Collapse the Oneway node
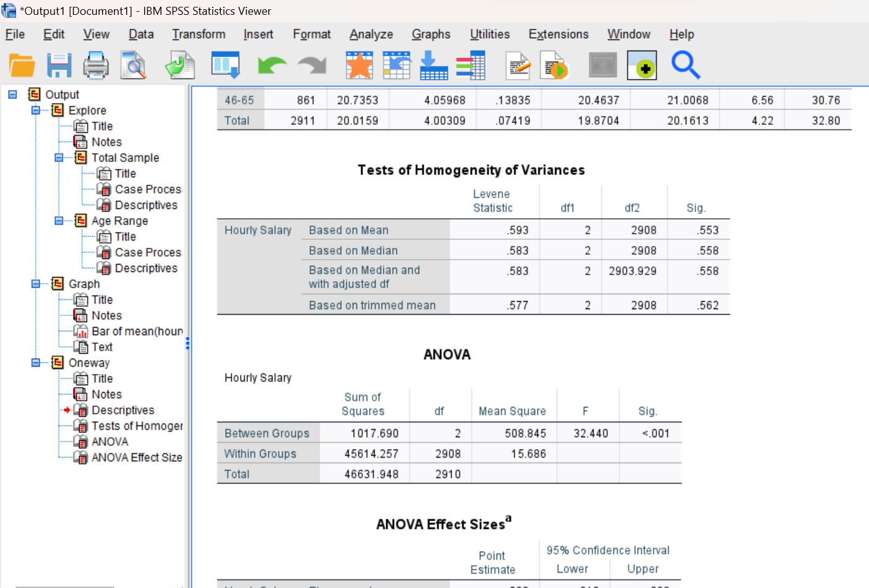Viewport: 869px width, 588px height. tap(36, 362)
